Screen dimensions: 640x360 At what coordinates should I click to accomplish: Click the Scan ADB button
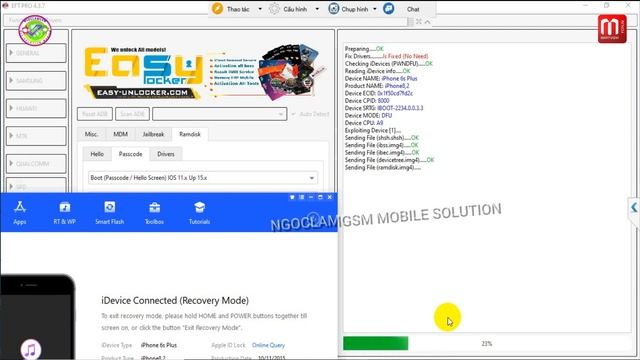point(133,114)
